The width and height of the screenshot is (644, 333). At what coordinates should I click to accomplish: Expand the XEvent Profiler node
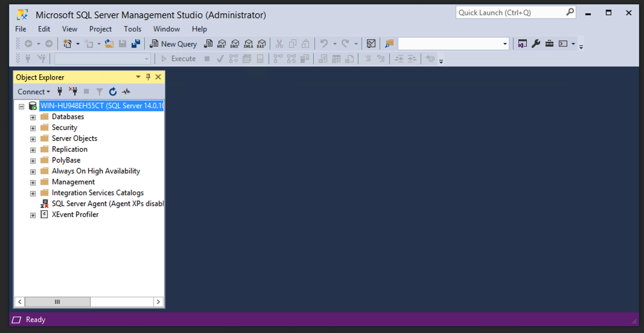[33, 215]
